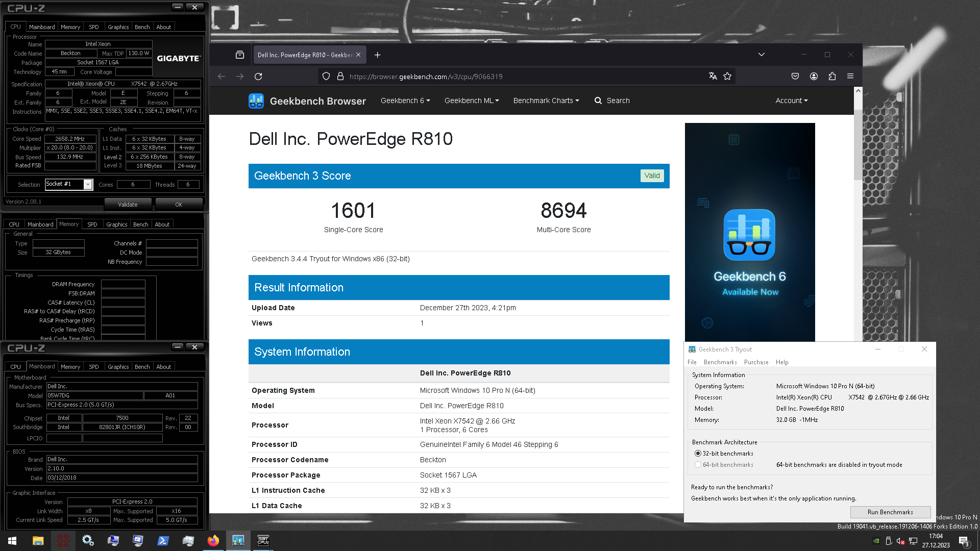Switch to Firefox in the taskbar
Screen dimensions: 980x551
click(213, 541)
